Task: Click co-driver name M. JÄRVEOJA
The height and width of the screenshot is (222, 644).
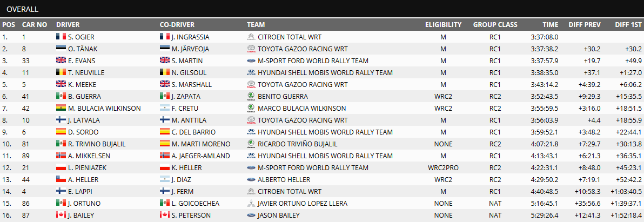Action: click(x=191, y=49)
